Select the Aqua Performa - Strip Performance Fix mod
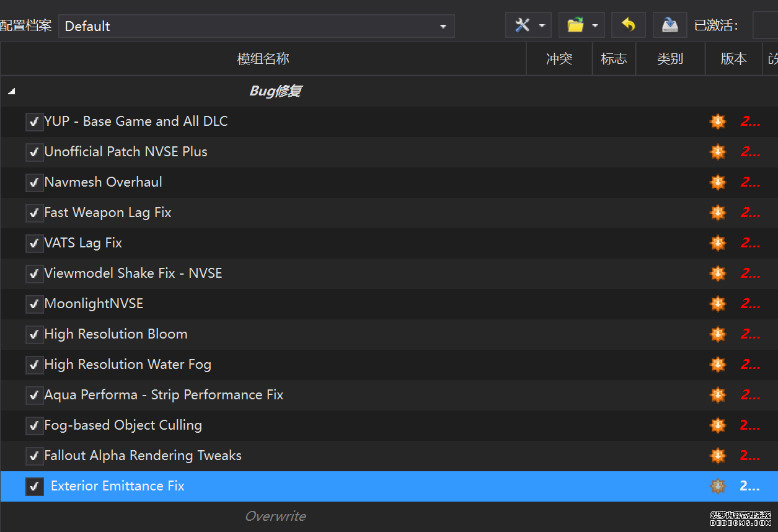This screenshot has height=532, width=778. (164, 395)
